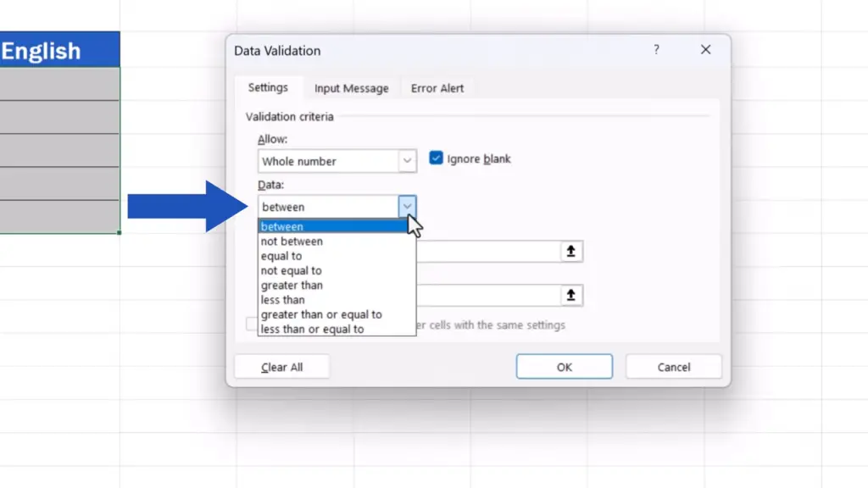Select 'greater than or equal to' option
The height and width of the screenshot is (488, 868).
pos(321,314)
